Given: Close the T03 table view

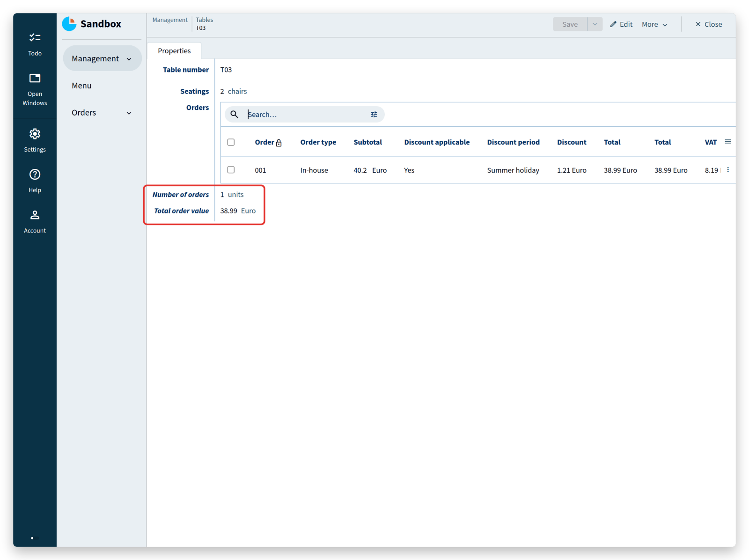Looking at the screenshot, I should point(708,24).
